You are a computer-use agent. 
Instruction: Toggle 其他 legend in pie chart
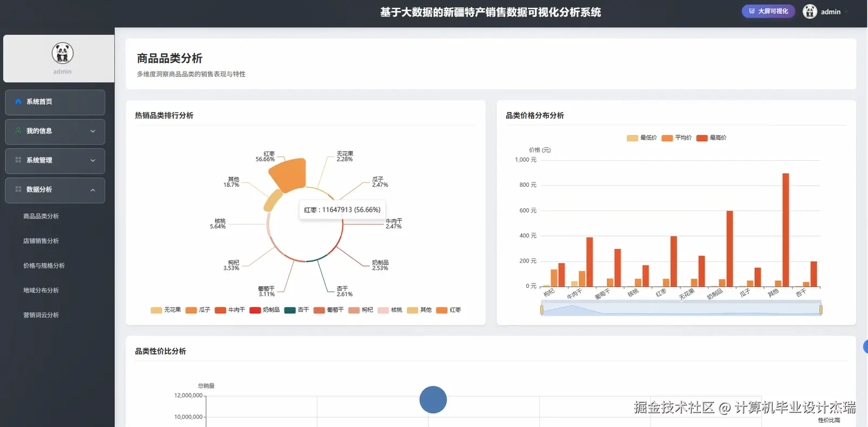tap(419, 310)
